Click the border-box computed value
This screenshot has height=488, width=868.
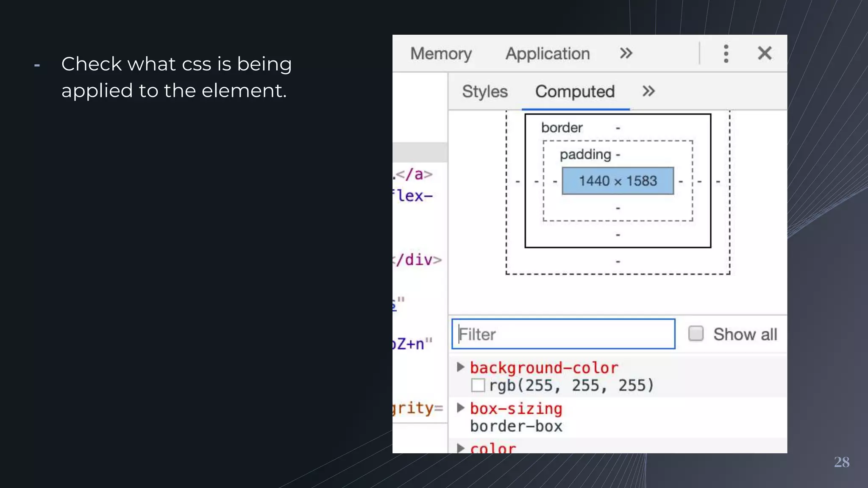(516, 426)
